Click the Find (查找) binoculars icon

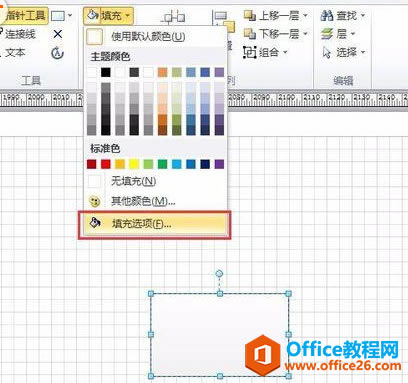coord(327,15)
